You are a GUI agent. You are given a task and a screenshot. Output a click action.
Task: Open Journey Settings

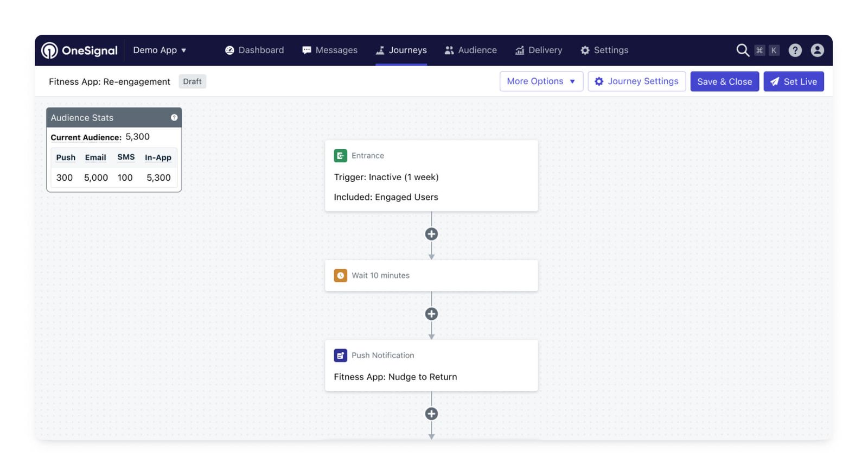pos(636,81)
